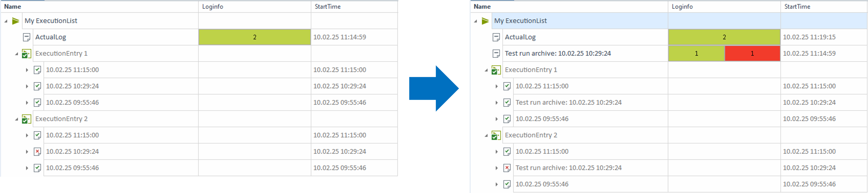Select the highlighted My ExecutionList row label
The image size is (868, 193).
coord(520,21)
